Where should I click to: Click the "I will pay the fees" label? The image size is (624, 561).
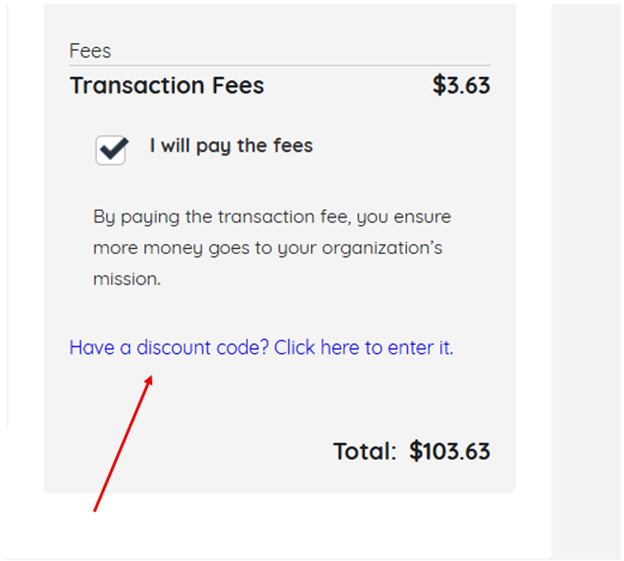point(231,146)
